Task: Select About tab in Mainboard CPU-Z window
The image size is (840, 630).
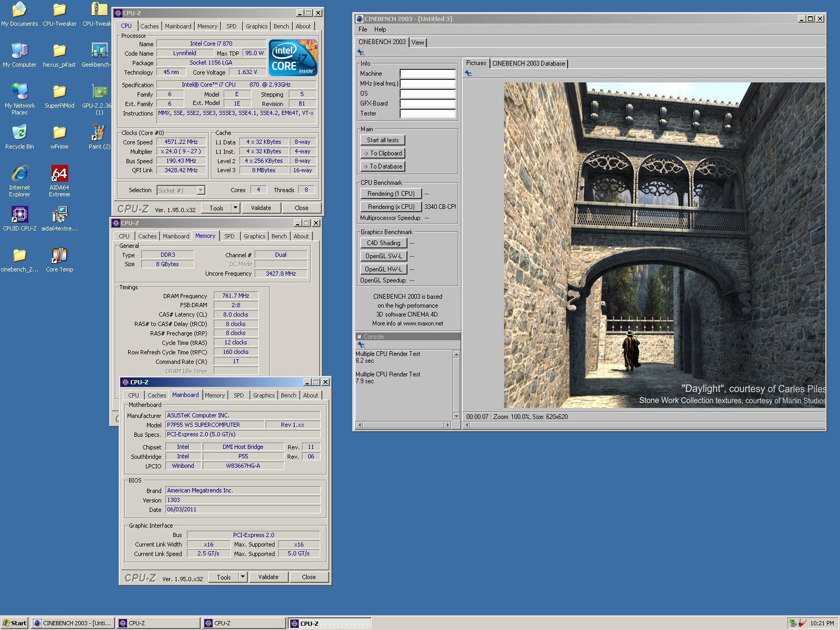Action: tap(310, 395)
